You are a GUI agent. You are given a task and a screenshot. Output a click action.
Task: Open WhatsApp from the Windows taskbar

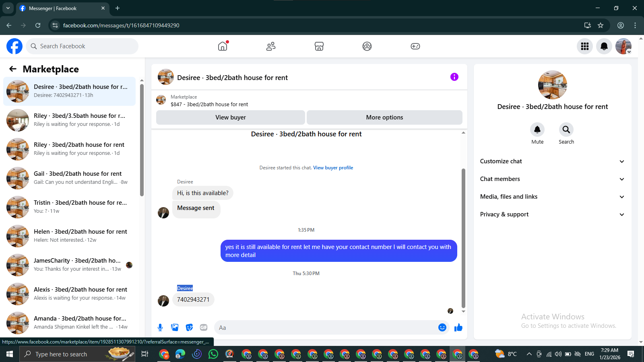pyautogui.click(x=213, y=354)
